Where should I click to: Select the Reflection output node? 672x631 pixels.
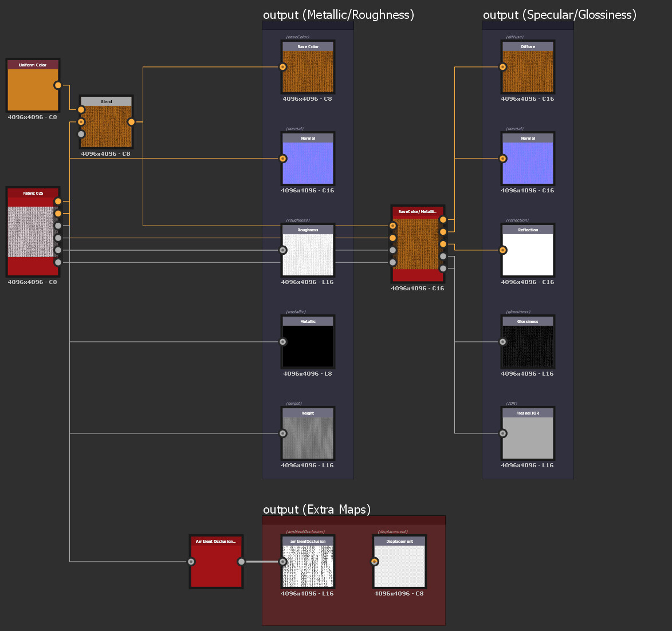pyautogui.click(x=528, y=250)
